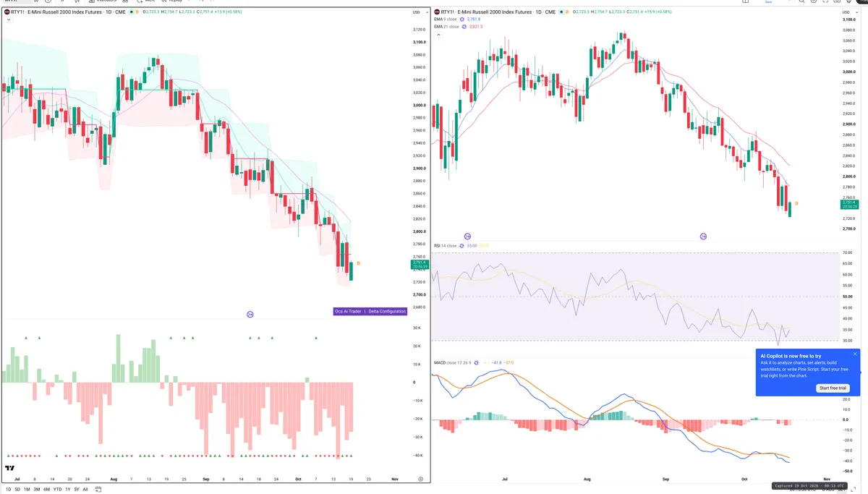Expand the indicator legend in the left chart

click(7, 20)
